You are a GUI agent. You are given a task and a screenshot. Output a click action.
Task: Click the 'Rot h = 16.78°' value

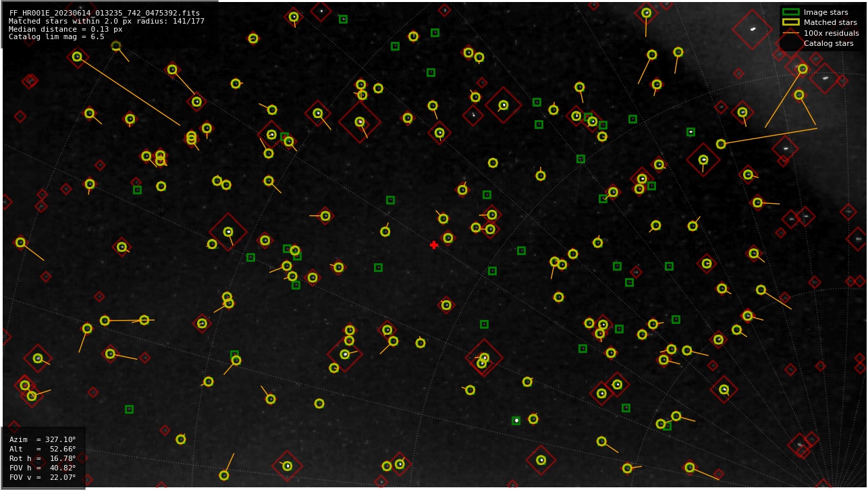tap(43, 458)
